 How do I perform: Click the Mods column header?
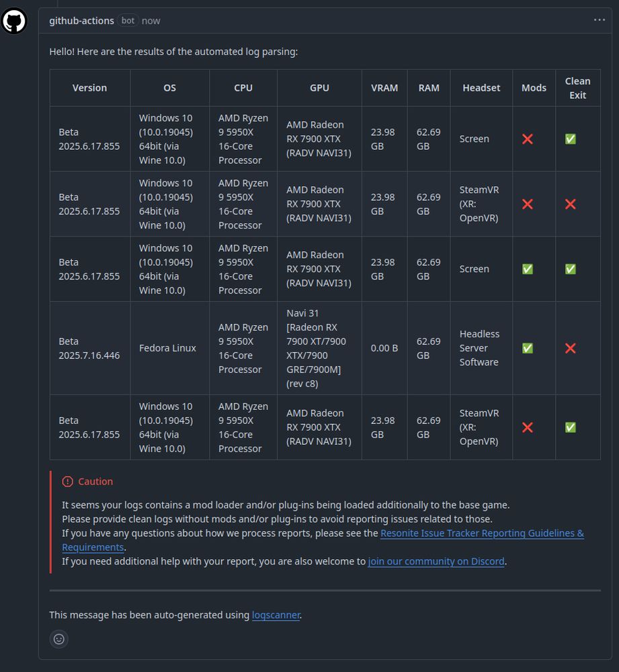coord(534,88)
